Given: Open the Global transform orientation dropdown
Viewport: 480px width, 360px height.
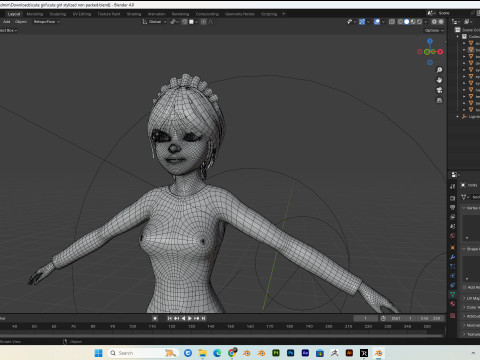Looking at the screenshot, I should pyautogui.click(x=154, y=22).
